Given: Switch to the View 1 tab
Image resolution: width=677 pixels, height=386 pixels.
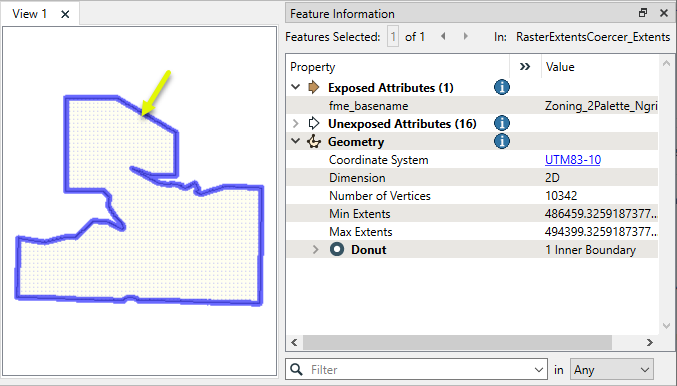Looking at the screenshot, I should coord(29,14).
